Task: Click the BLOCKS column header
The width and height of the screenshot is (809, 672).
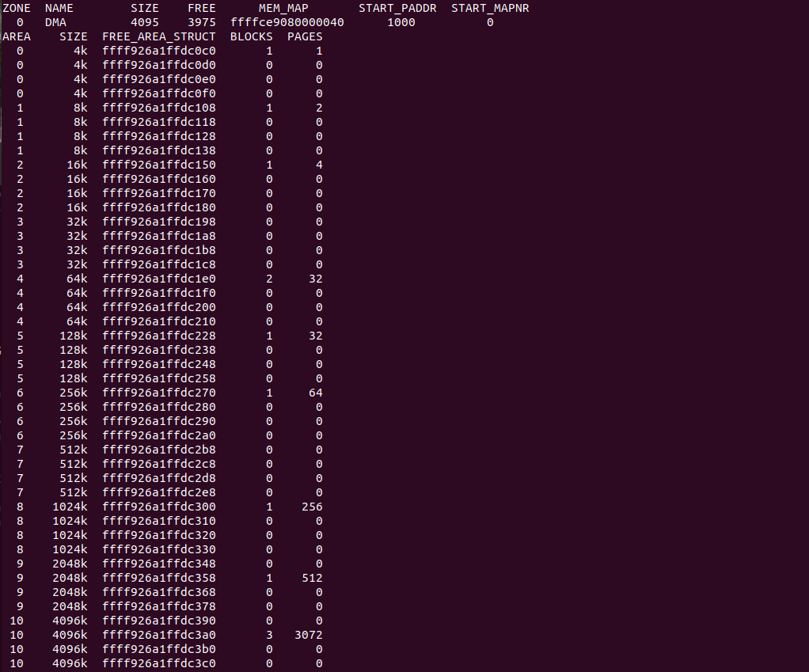Action: pos(251,36)
